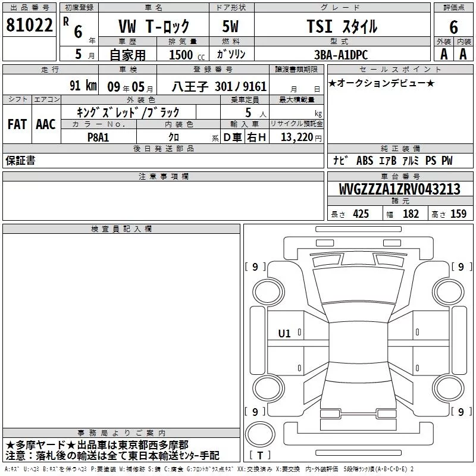The image size is (476, 476).
Task: Click damage code legend at bottom
Action: 209,469
